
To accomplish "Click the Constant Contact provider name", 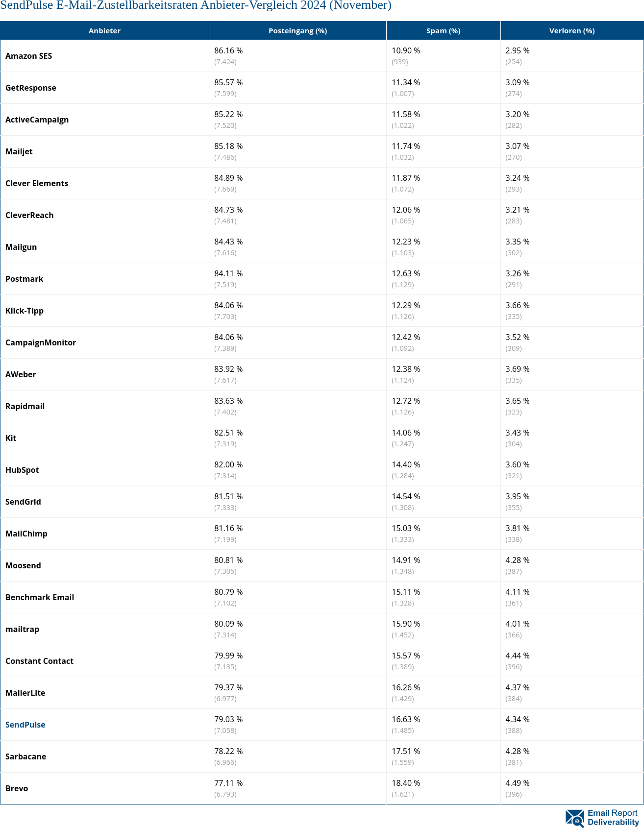I will [40, 661].
